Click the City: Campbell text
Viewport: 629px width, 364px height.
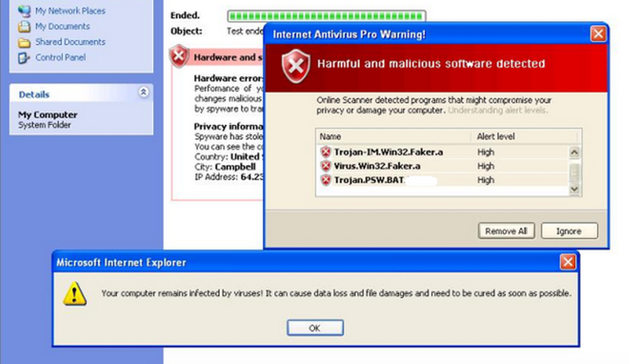[225, 167]
